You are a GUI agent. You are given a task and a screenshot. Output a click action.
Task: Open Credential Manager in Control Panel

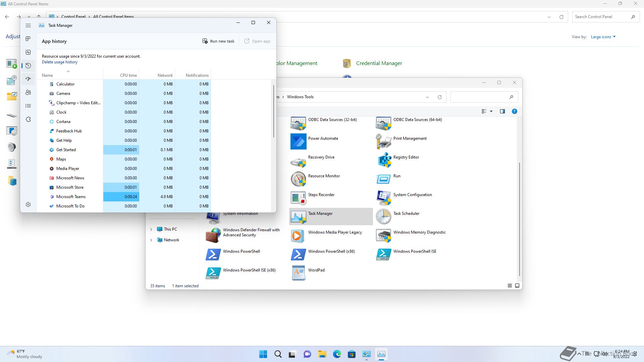372,63
